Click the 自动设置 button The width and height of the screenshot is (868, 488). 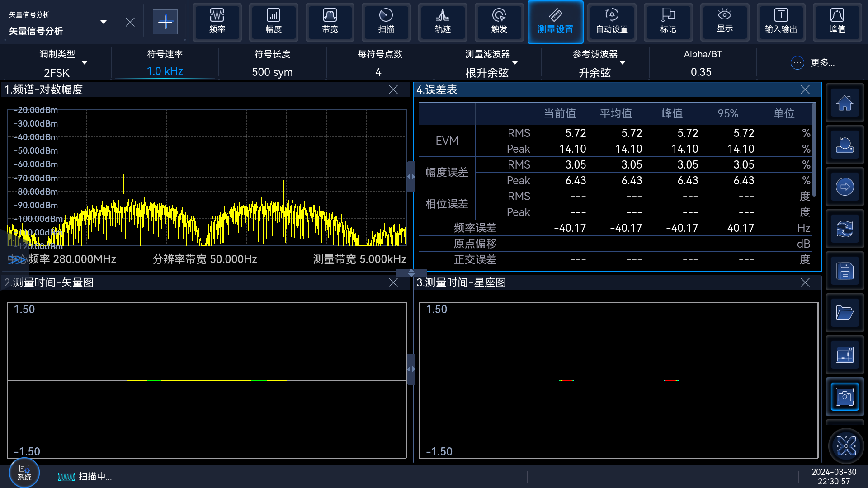612,22
